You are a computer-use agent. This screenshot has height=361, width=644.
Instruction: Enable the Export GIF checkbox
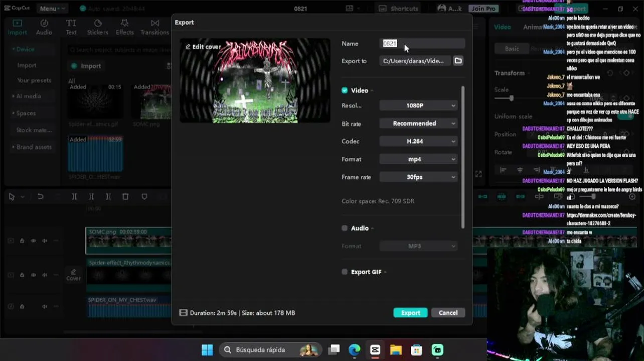point(345,272)
